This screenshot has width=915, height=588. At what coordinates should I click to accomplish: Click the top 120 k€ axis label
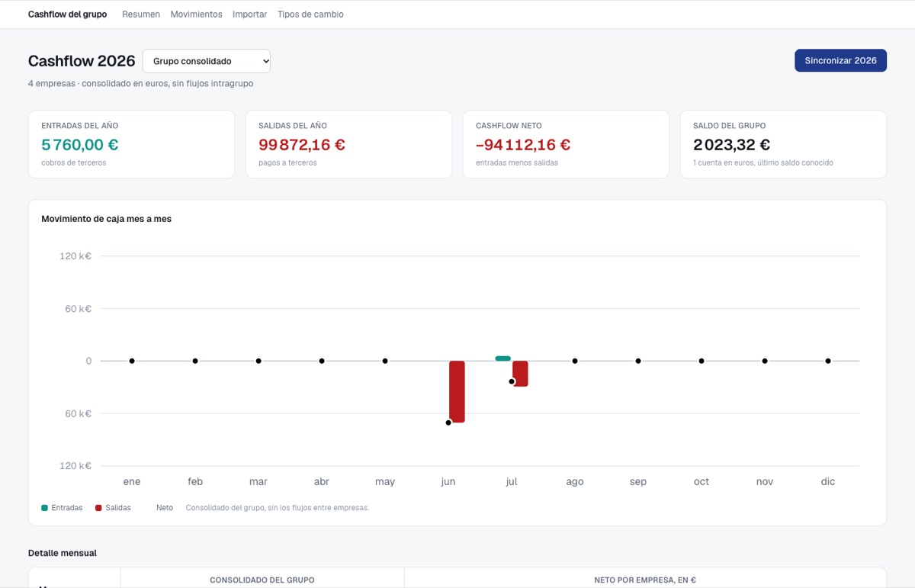point(75,256)
